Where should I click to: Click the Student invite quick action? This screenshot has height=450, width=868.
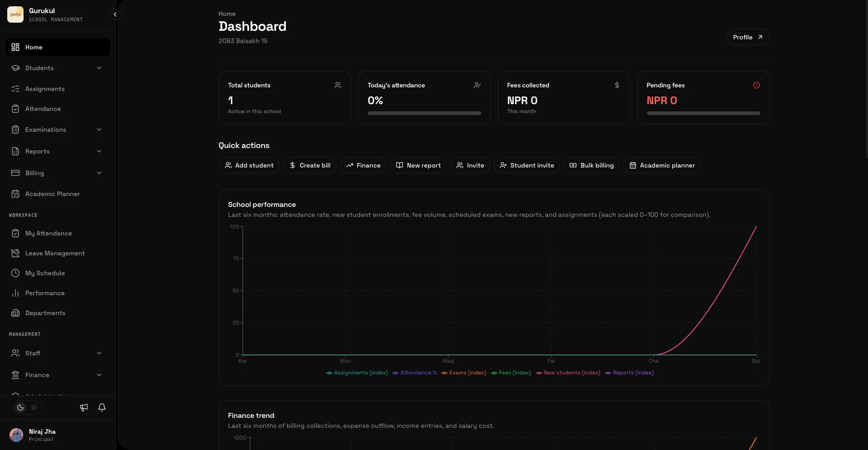coord(527,165)
